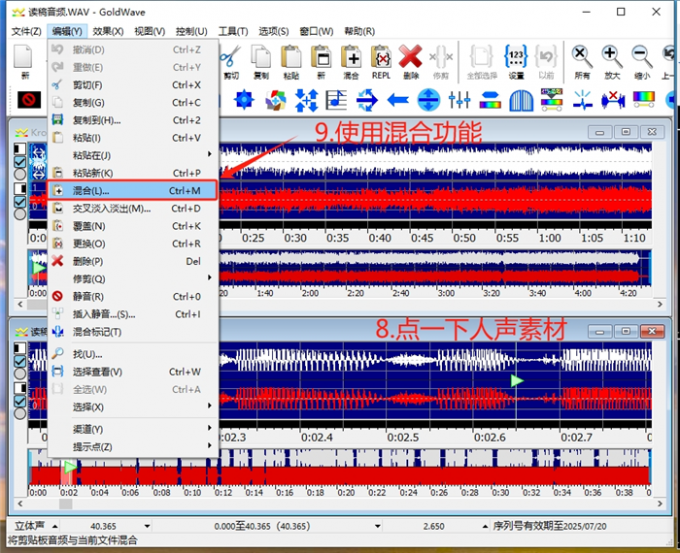Open the up-arrow next to 2.650
This screenshot has width=680, height=553.
point(485,527)
